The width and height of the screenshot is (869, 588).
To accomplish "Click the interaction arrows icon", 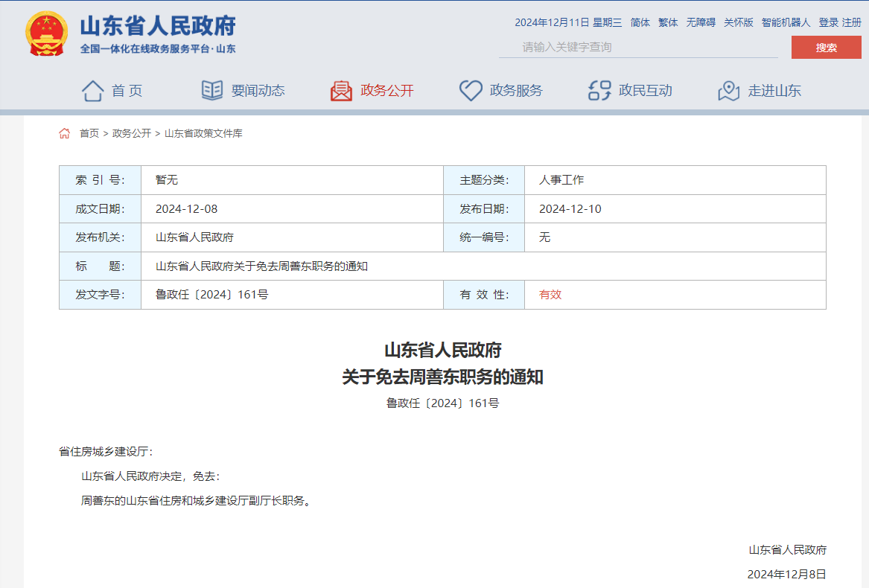I will tap(599, 91).
